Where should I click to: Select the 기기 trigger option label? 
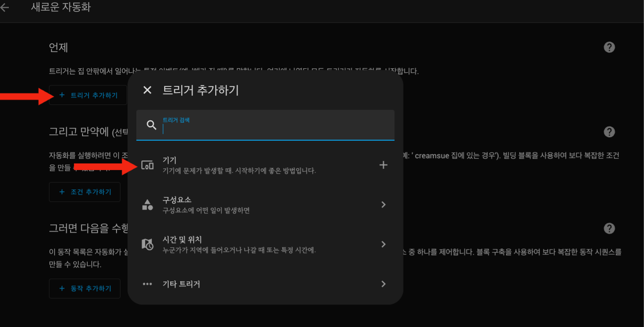[x=170, y=160]
